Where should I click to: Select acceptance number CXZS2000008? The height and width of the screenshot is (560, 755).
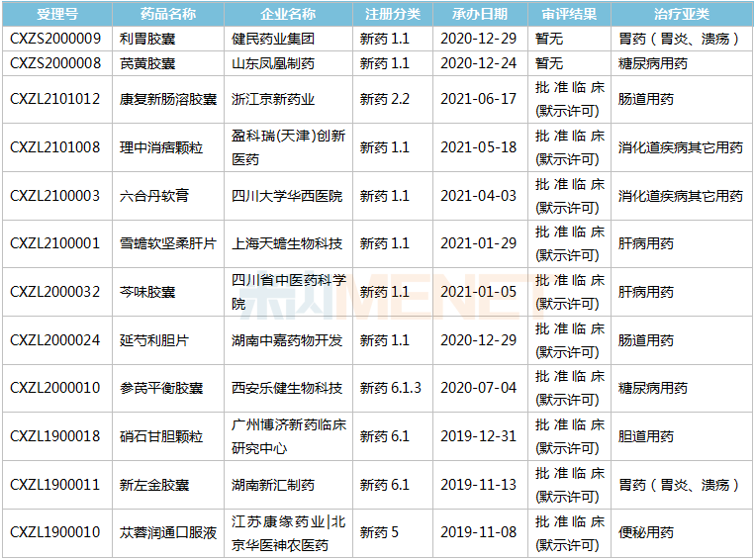(55, 63)
